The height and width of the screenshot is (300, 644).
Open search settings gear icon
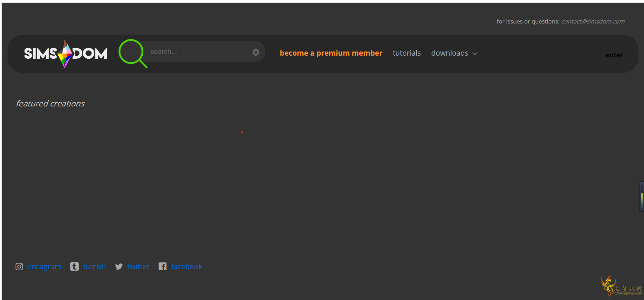click(256, 52)
